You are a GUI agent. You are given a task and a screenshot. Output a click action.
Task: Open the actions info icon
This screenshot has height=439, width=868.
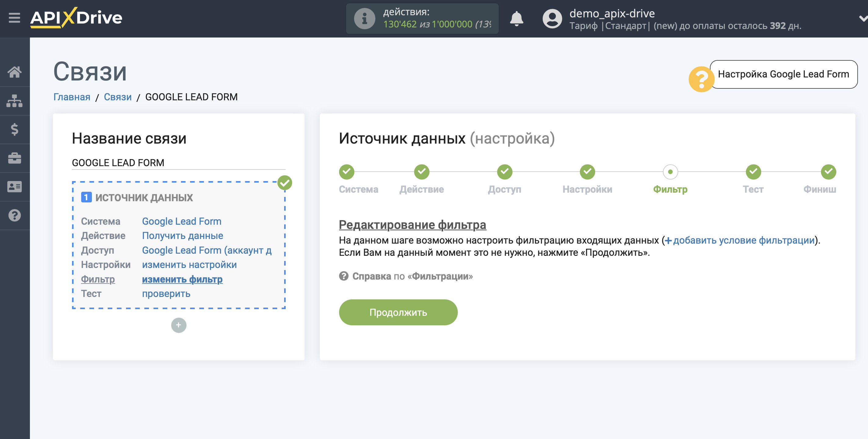click(x=364, y=19)
